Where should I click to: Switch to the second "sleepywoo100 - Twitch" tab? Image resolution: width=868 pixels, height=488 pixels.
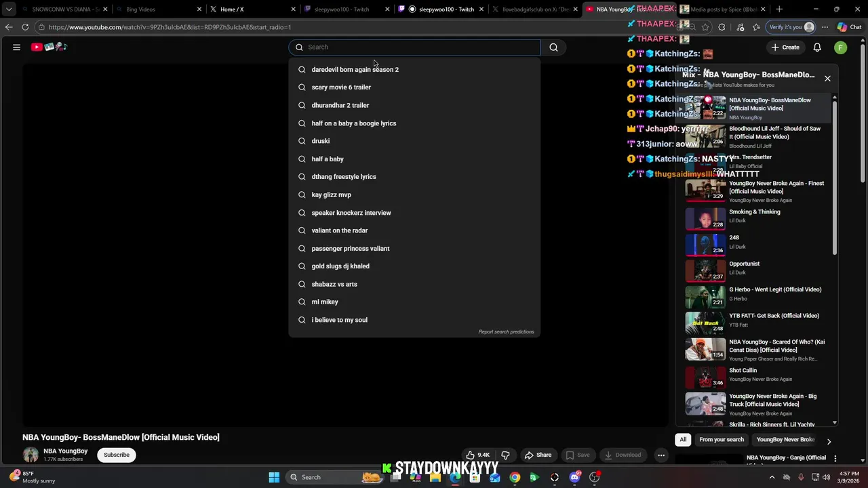coord(441,9)
